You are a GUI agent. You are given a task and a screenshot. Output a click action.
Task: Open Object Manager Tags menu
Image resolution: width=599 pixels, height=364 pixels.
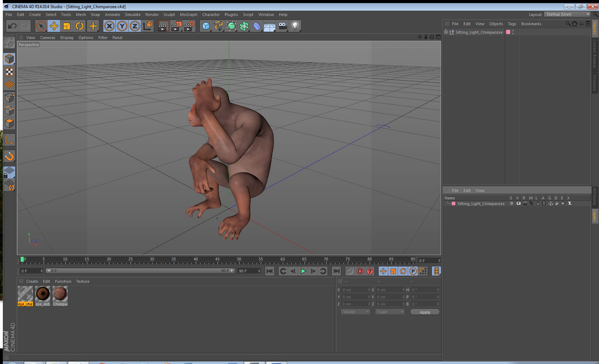click(512, 24)
